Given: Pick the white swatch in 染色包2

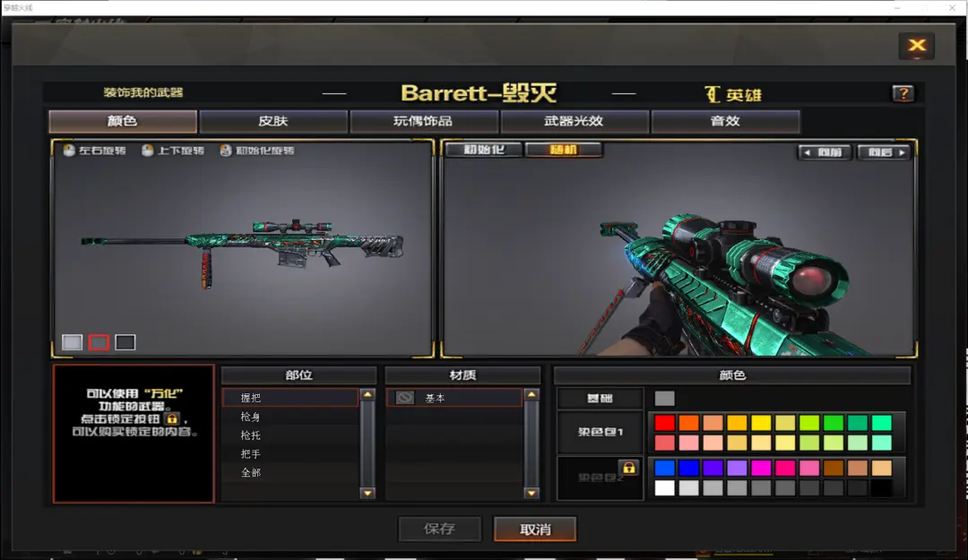Looking at the screenshot, I should pyautogui.click(x=665, y=487).
